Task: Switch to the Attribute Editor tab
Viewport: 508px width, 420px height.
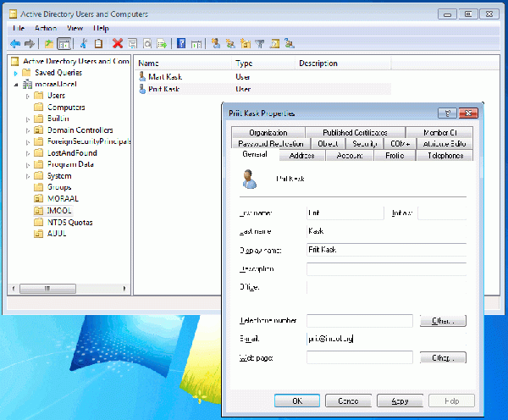Action: 444,144
